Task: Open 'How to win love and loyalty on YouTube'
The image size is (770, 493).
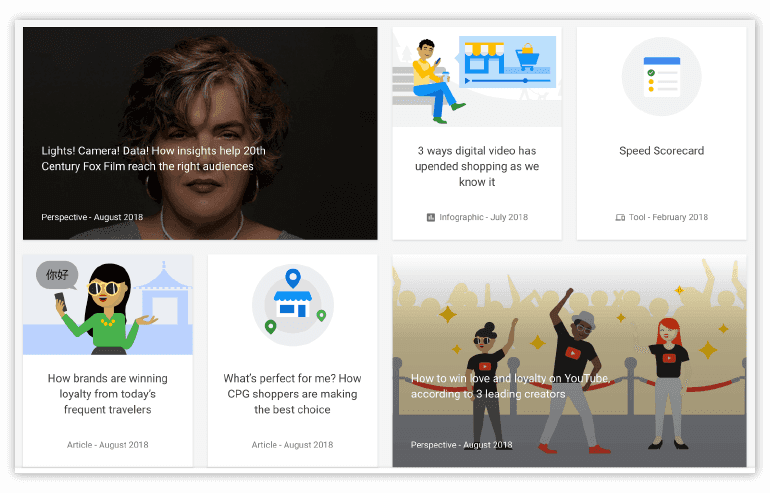Action: pos(510,386)
